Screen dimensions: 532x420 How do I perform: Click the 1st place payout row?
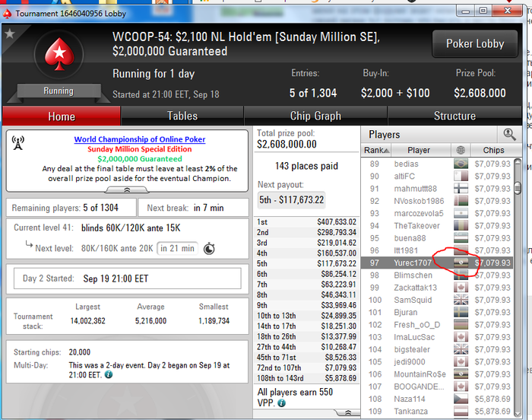point(306,222)
